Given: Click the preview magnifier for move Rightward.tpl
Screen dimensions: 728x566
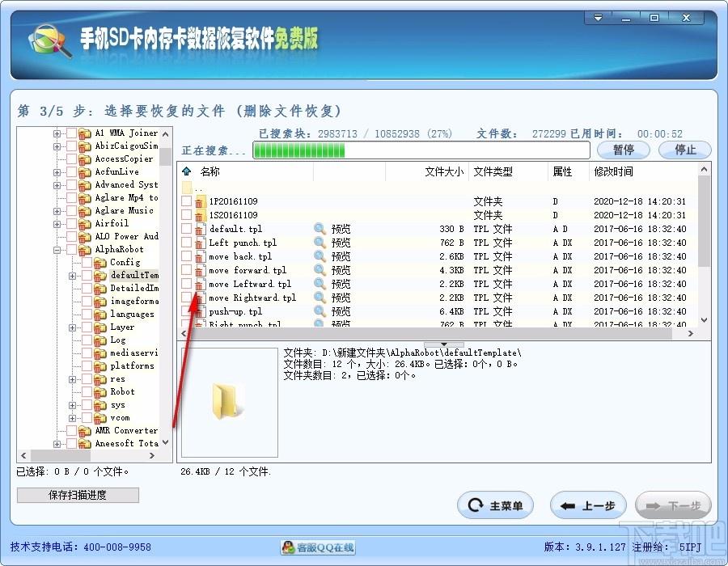Looking at the screenshot, I should click(320, 298).
